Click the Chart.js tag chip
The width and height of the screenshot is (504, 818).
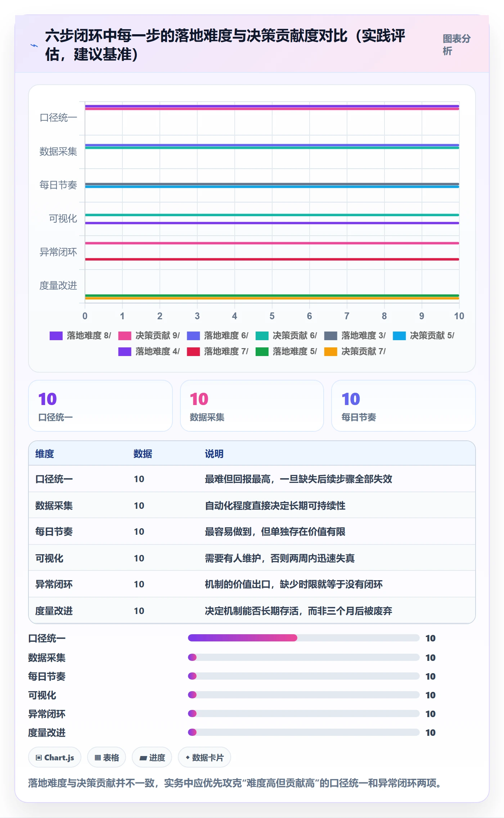[55, 757]
